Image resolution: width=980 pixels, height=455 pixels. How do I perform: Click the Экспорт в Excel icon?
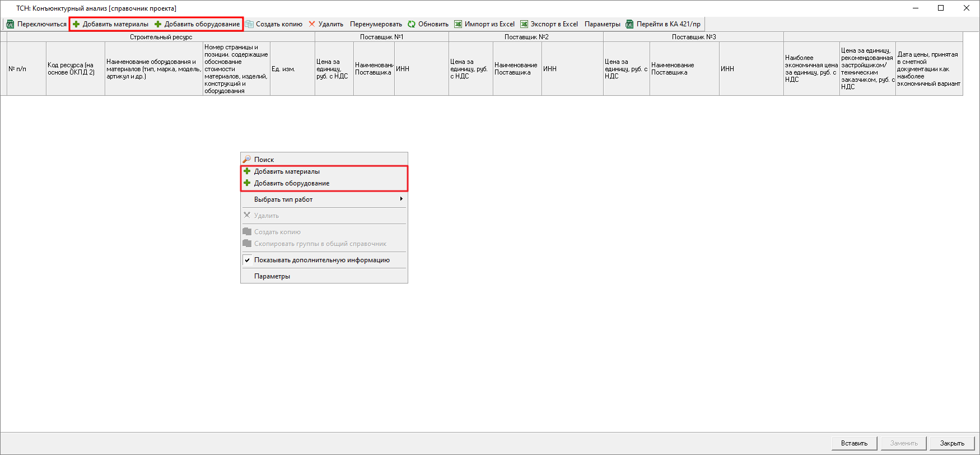(x=524, y=24)
